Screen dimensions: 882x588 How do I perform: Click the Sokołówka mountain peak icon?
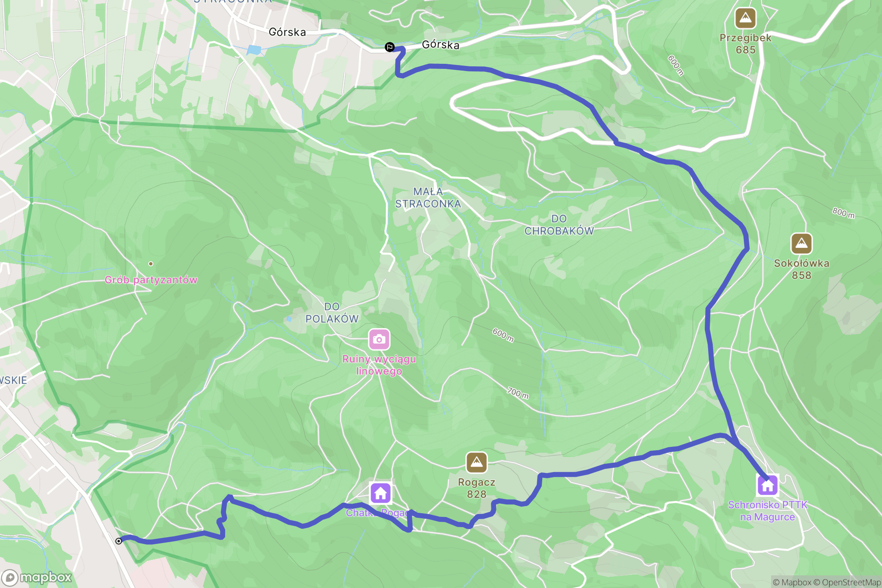tap(801, 244)
